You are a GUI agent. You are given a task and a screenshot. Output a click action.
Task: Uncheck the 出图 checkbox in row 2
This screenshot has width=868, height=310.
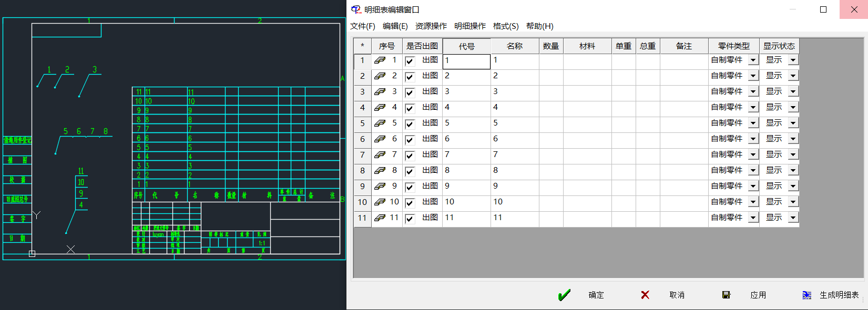click(x=410, y=77)
